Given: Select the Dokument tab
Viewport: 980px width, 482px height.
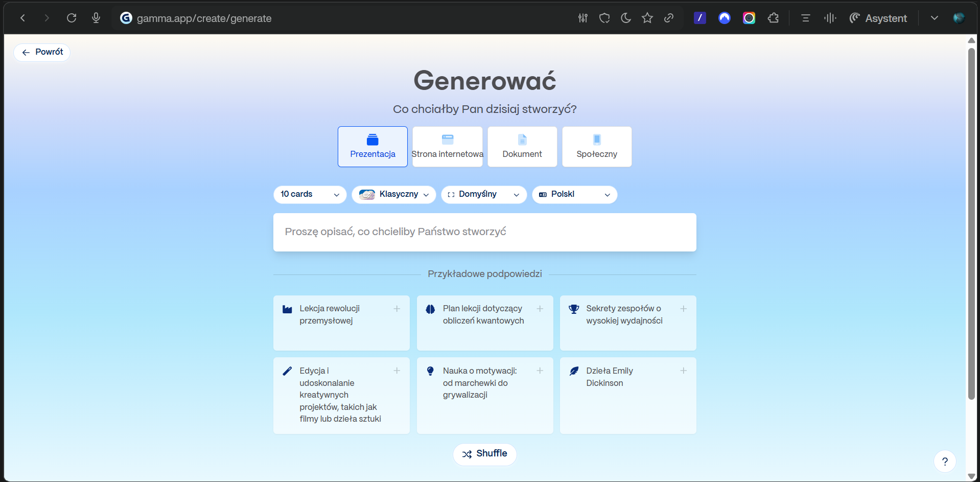Looking at the screenshot, I should tap(522, 147).
